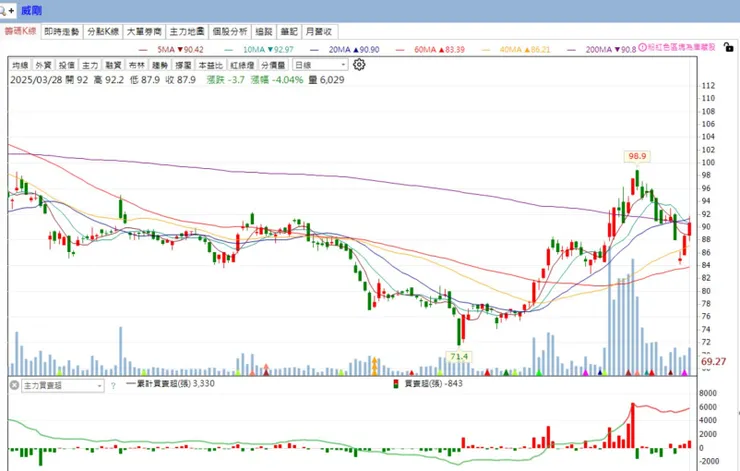
Task: Click the 40MA 86.21 legend value
Action: 525,50
